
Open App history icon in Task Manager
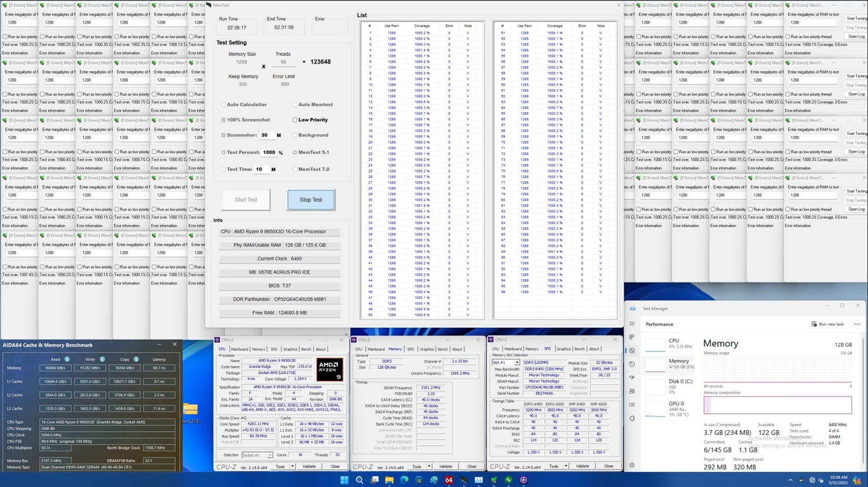click(x=632, y=364)
